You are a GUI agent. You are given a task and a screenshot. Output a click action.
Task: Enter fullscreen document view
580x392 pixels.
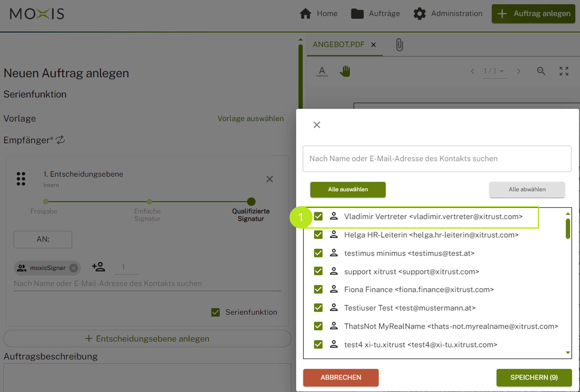pyautogui.click(x=564, y=71)
